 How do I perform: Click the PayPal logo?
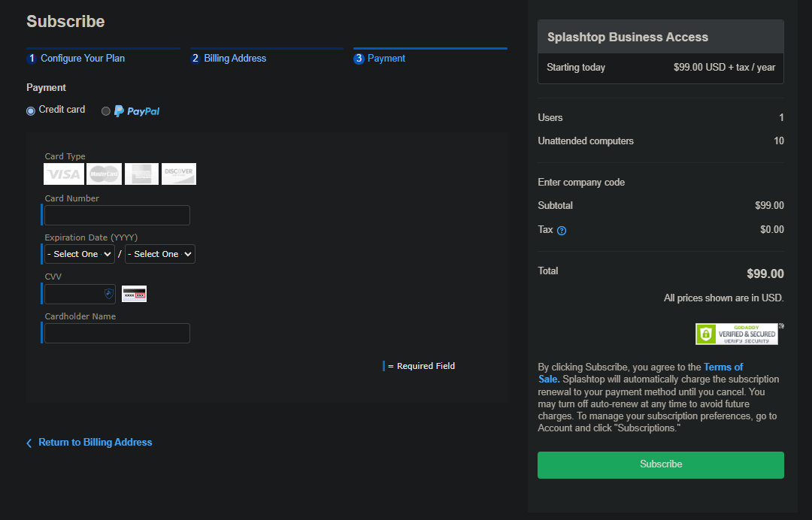pos(137,111)
